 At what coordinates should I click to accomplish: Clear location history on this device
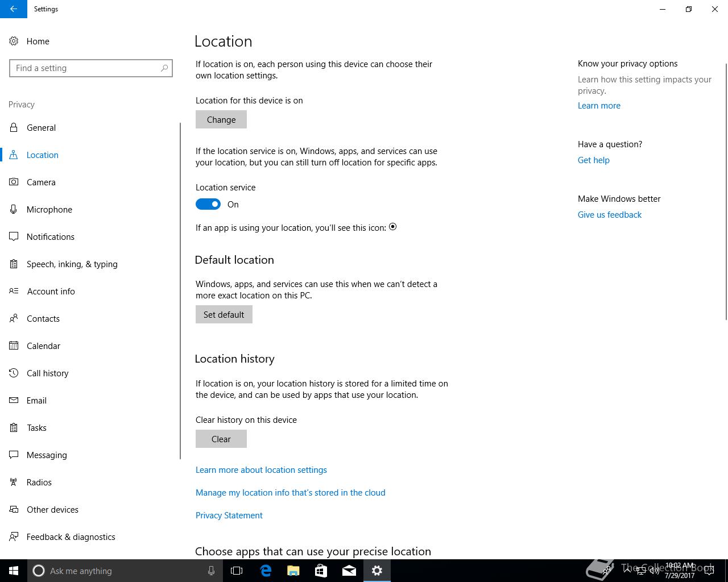point(221,439)
